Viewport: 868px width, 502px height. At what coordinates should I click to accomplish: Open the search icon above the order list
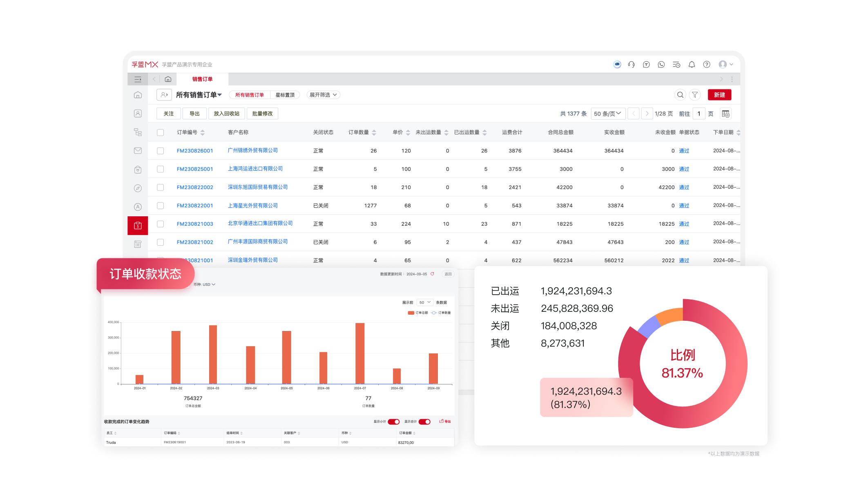tap(680, 95)
